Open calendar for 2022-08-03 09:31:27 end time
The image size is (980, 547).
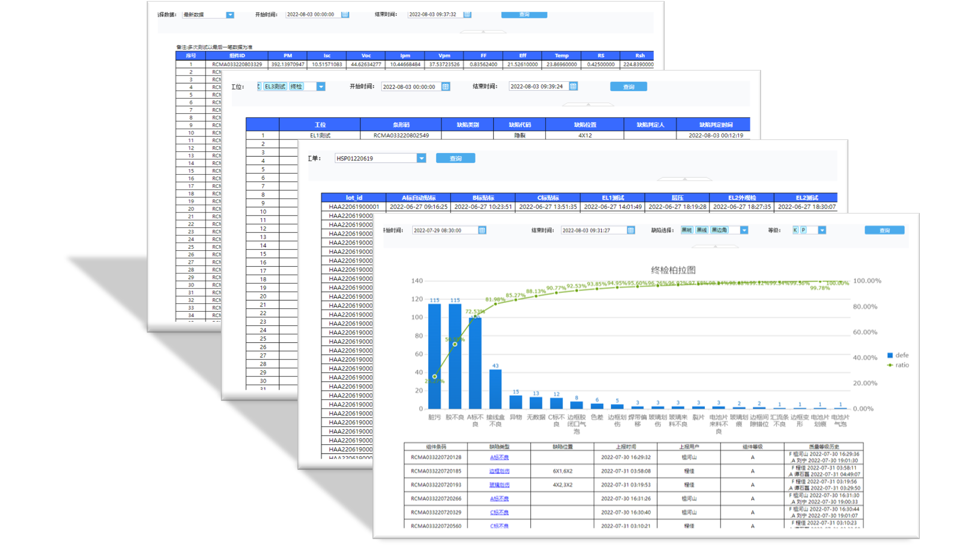[631, 230]
